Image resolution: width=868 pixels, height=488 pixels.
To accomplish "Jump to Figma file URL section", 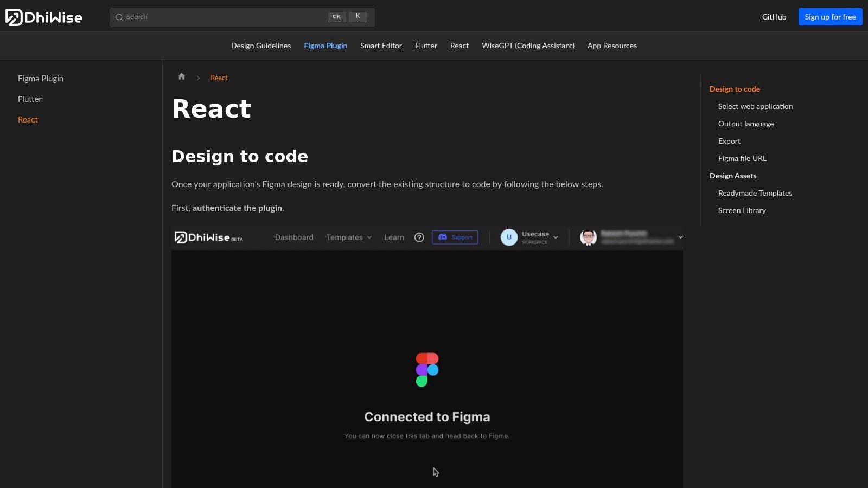I will 742,158.
